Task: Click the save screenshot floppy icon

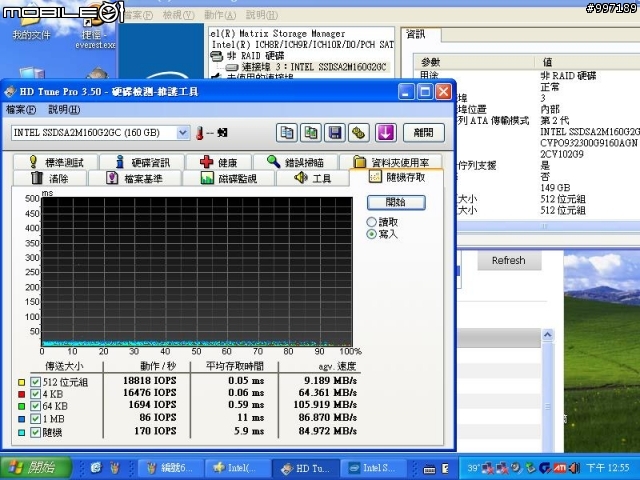Action: point(335,133)
